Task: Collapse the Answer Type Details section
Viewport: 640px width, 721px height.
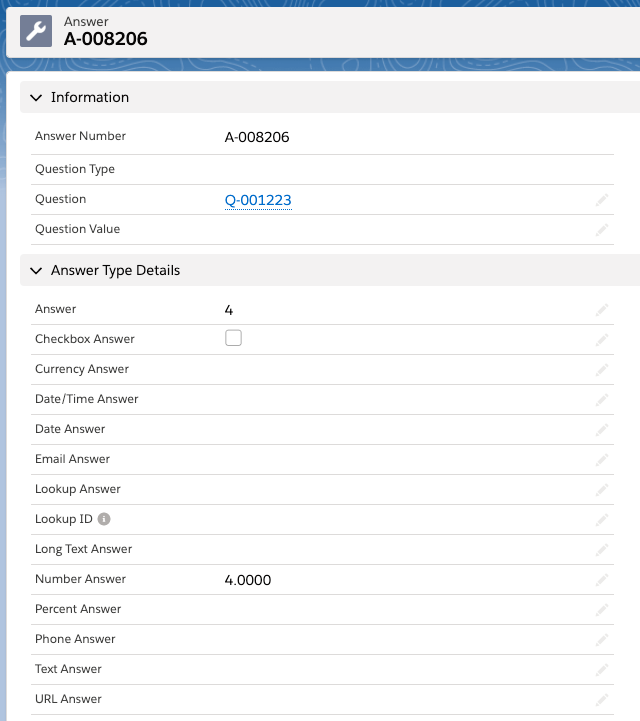Action: (36, 270)
